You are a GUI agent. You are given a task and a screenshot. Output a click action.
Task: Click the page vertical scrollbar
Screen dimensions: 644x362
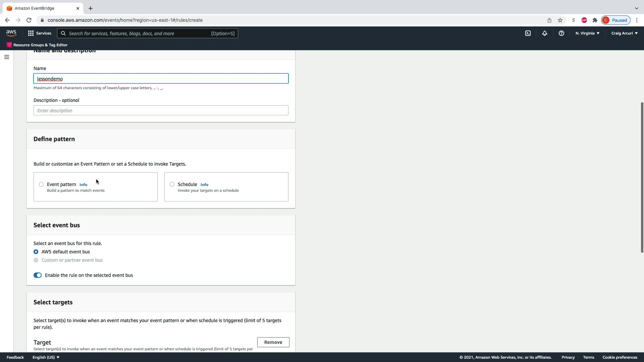pyautogui.click(x=642, y=178)
